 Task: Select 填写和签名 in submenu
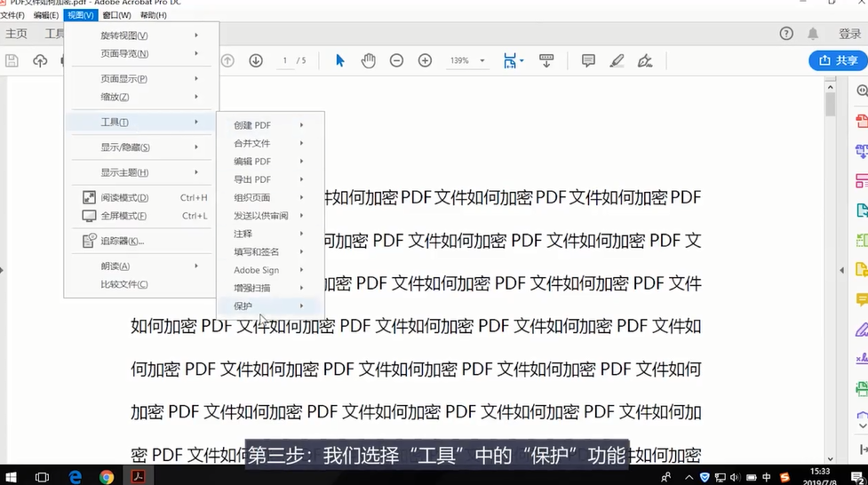[x=269, y=252]
